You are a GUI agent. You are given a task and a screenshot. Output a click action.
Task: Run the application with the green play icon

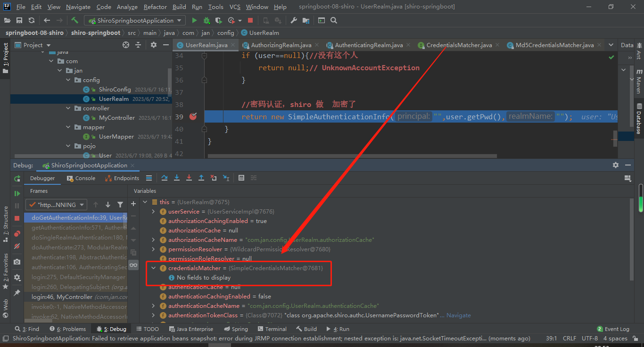(194, 20)
